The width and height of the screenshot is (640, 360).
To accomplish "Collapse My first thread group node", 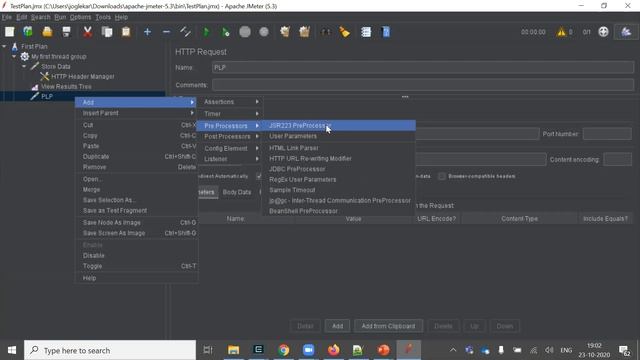I will (14, 56).
